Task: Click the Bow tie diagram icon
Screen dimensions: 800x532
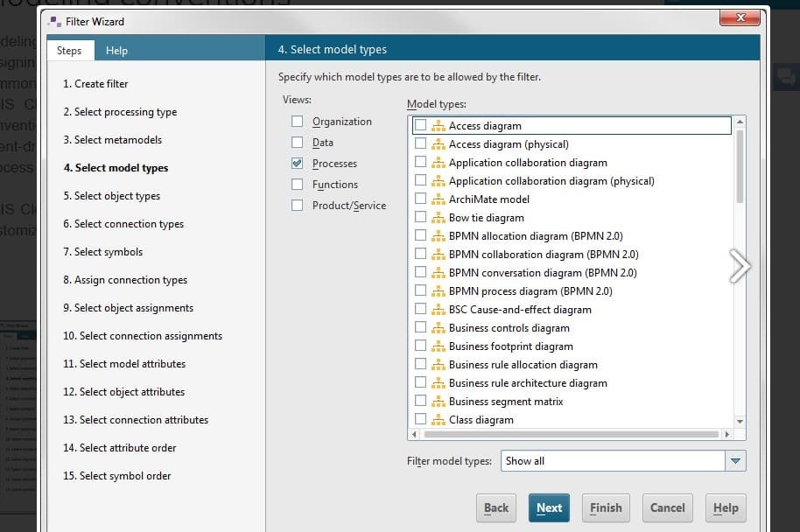Action: click(x=439, y=218)
